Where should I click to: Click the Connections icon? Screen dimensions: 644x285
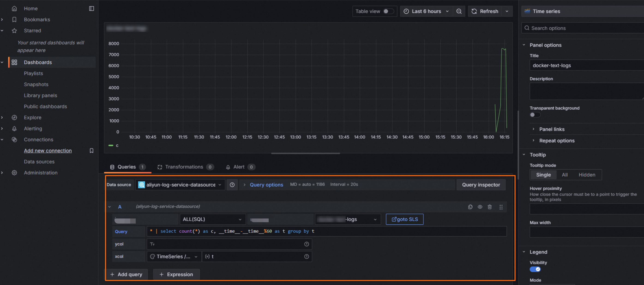(x=14, y=139)
